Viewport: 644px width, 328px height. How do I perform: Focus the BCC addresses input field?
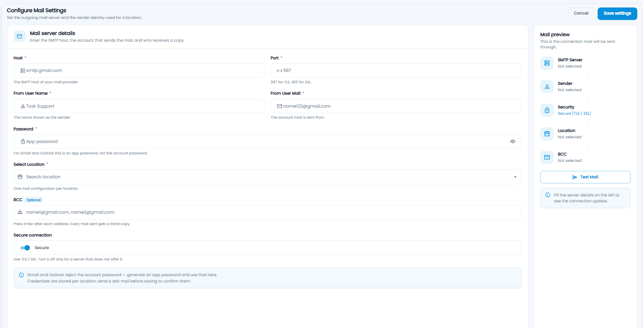[x=267, y=213]
